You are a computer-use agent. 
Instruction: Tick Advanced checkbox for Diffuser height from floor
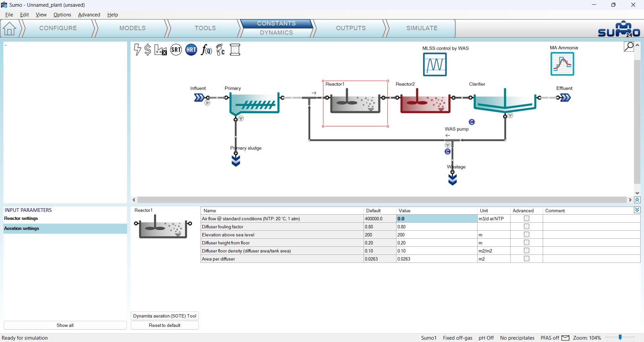[x=527, y=243]
